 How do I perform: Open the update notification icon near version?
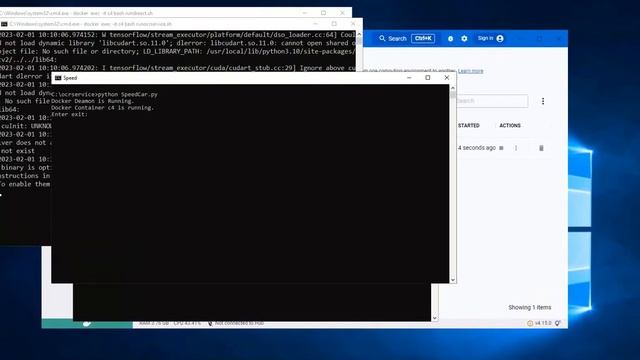tap(530, 323)
